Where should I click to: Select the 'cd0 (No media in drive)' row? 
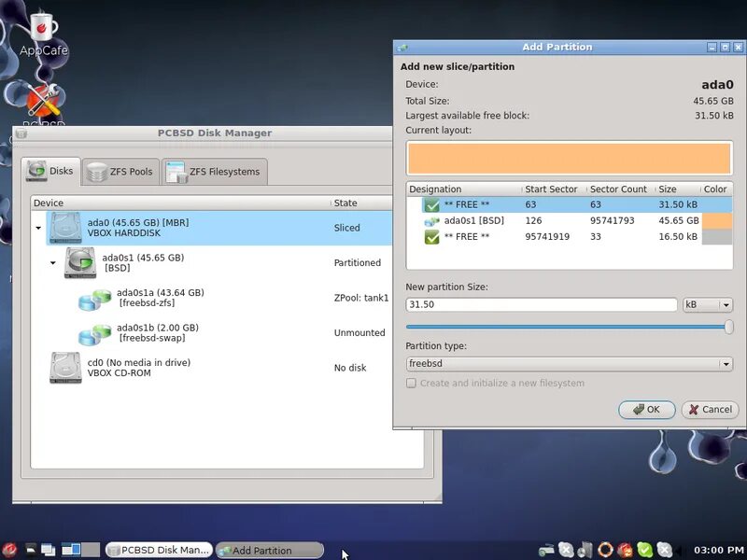coord(219,368)
